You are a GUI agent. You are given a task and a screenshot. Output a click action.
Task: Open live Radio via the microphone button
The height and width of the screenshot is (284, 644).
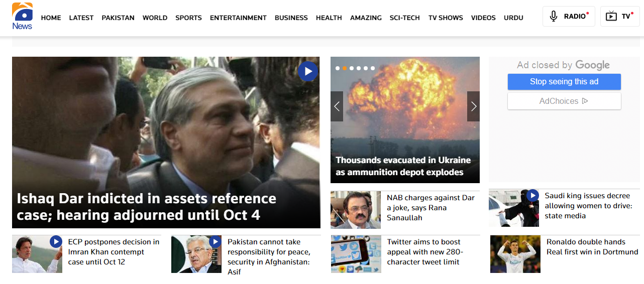point(569,17)
